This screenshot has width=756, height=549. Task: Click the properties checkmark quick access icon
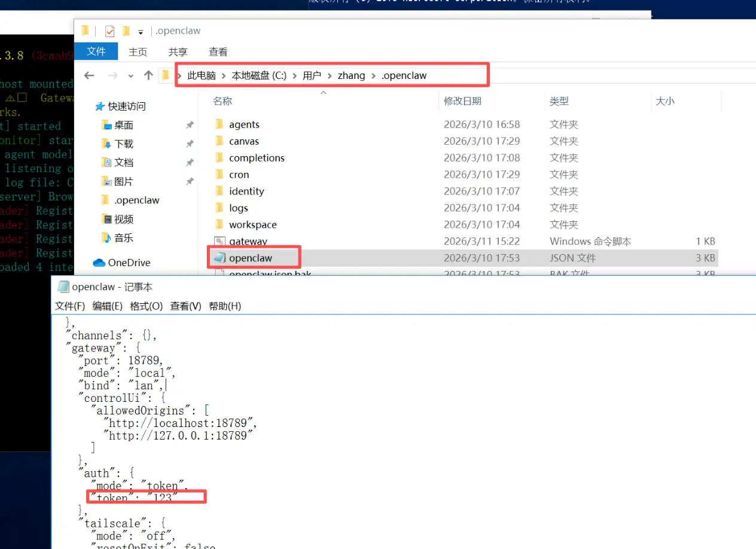[109, 31]
